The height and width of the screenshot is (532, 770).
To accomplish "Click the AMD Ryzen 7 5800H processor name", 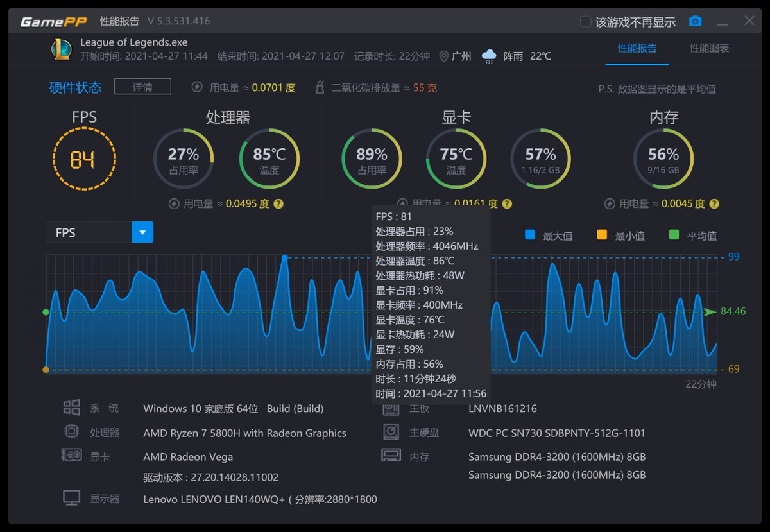I will 244,433.
